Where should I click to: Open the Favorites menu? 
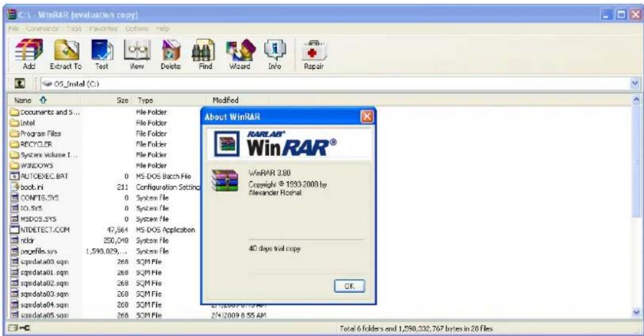pyautogui.click(x=104, y=29)
